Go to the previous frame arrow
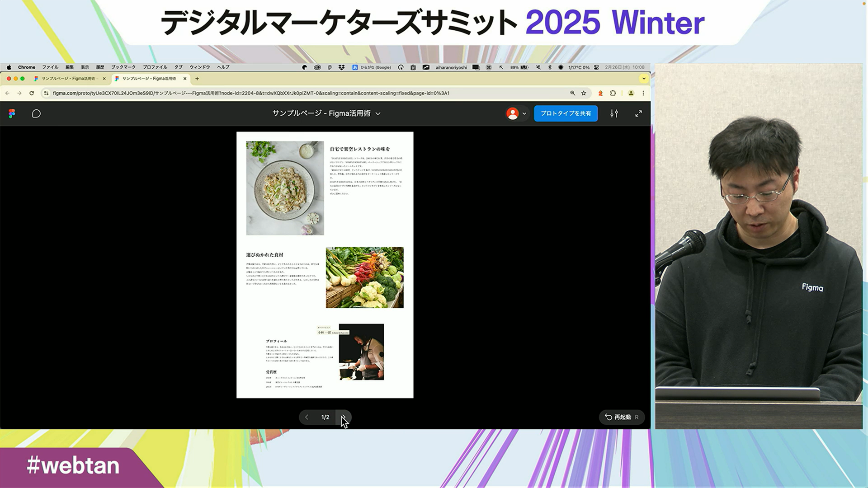Screen dimensions: 868x488 [307, 417]
